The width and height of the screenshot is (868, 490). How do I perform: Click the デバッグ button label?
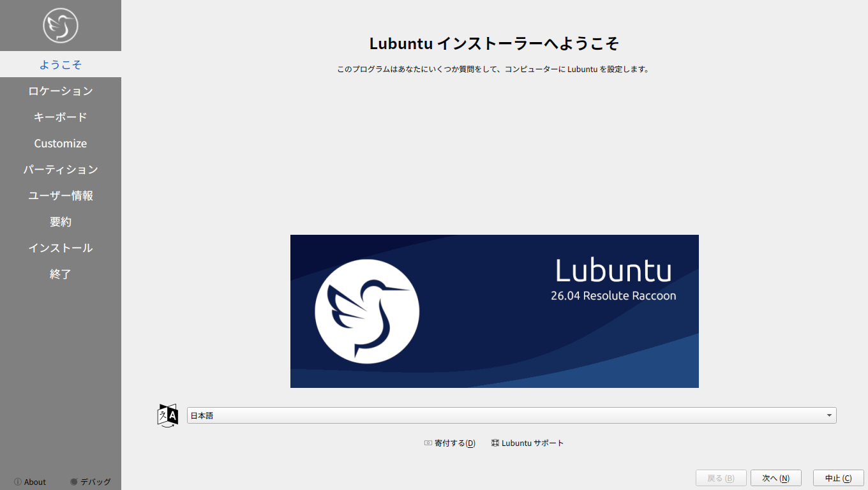pos(96,482)
